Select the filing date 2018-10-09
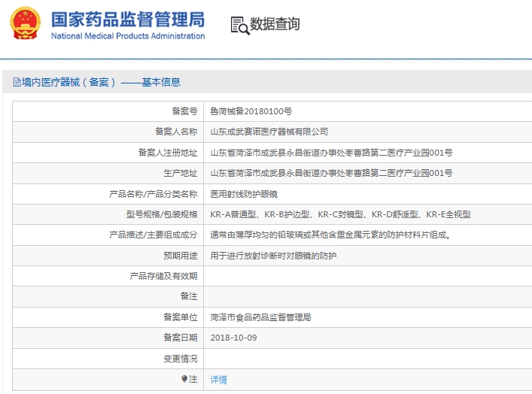The image size is (532, 394). 233,338
